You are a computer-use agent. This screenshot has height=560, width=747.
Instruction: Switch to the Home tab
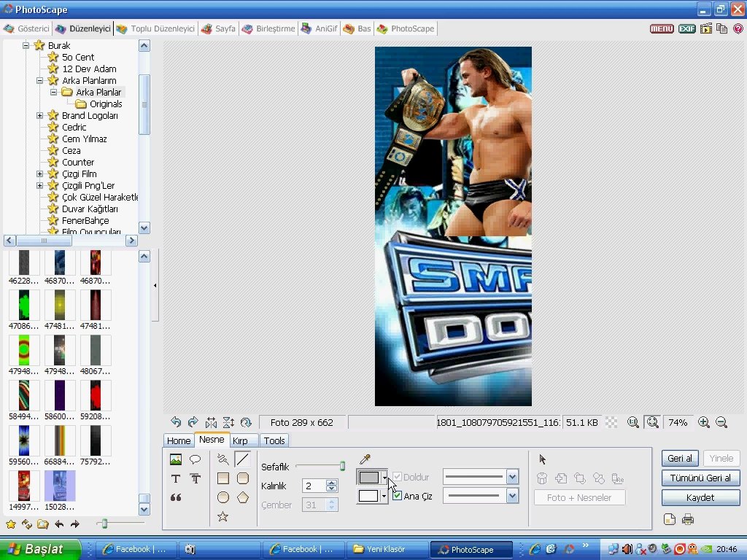[179, 440]
